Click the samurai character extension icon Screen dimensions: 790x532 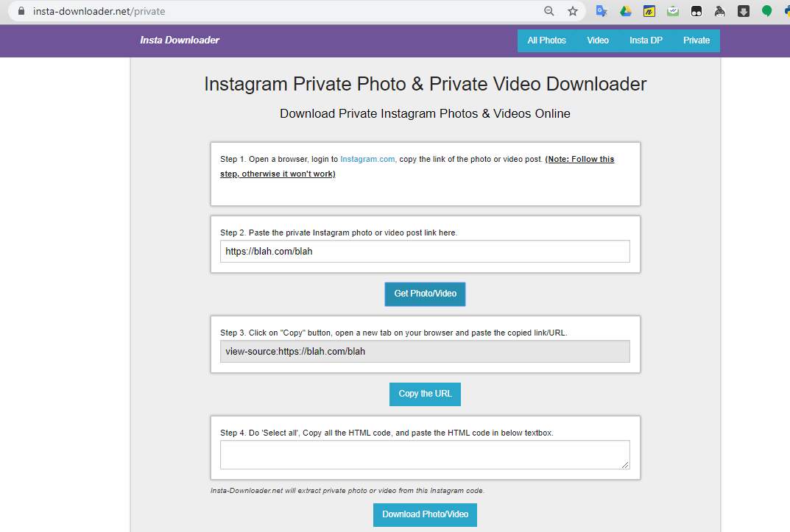point(720,11)
